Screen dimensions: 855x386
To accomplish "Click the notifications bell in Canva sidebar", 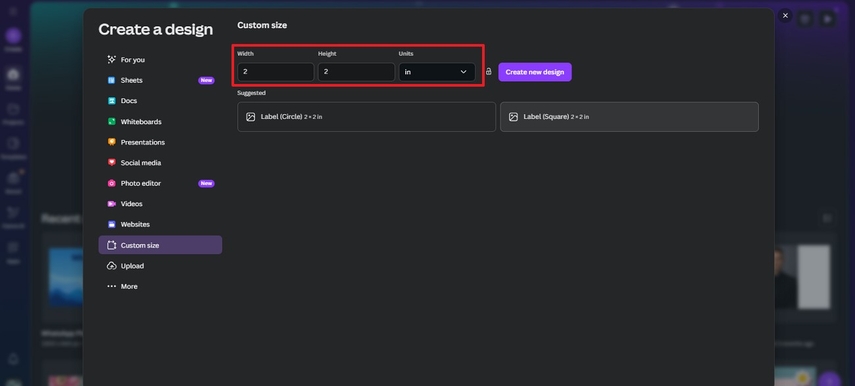I will pos(13,359).
